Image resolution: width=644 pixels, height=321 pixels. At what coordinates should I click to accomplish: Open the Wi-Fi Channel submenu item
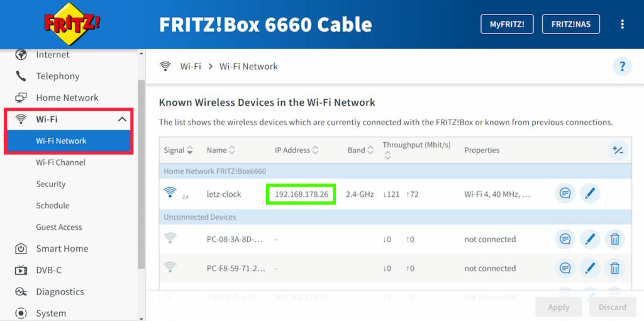click(60, 162)
